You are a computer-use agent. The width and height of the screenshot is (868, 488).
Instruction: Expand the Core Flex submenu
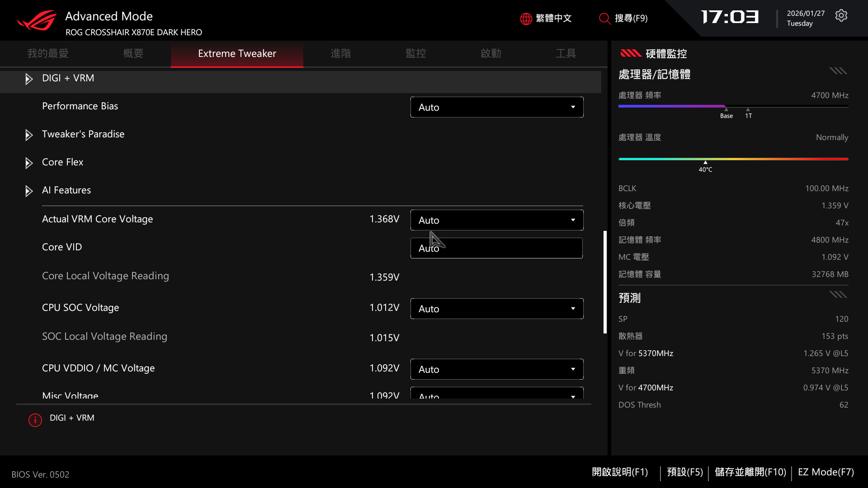click(x=29, y=163)
